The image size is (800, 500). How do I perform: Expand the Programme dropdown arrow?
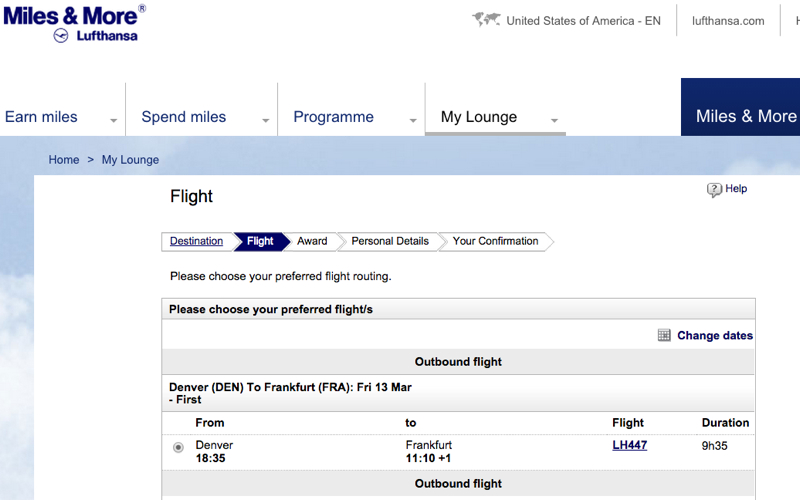point(413,120)
